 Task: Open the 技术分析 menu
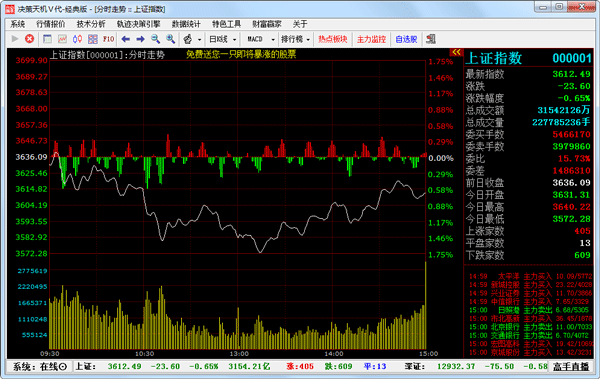[91, 24]
